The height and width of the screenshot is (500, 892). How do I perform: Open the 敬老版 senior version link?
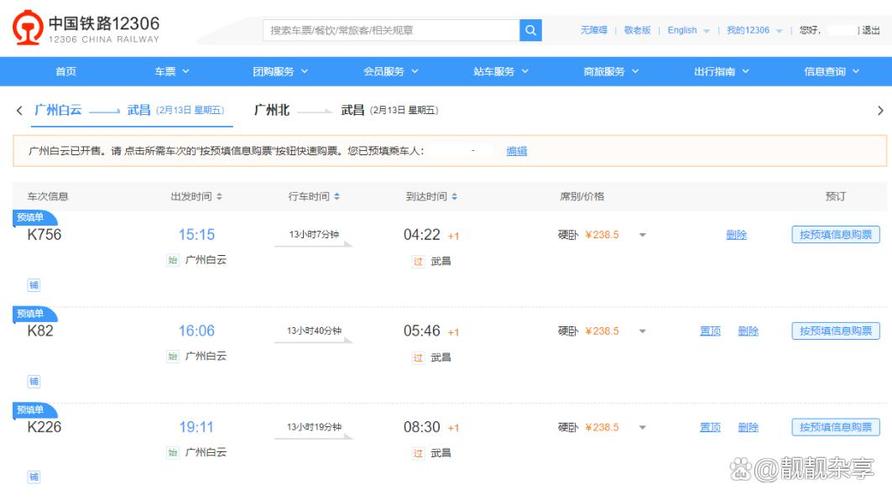click(x=637, y=30)
